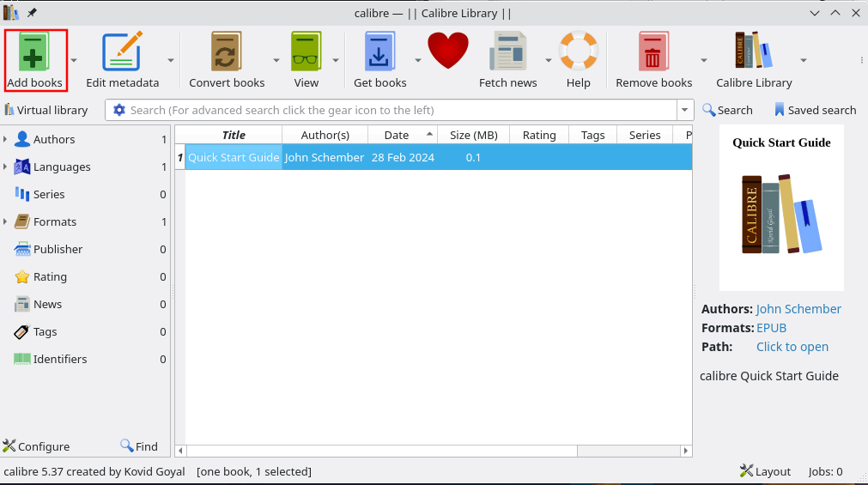The image size is (868, 485).
Task: Click the Get books icon
Action: pyautogui.click(x=379, y=53)
